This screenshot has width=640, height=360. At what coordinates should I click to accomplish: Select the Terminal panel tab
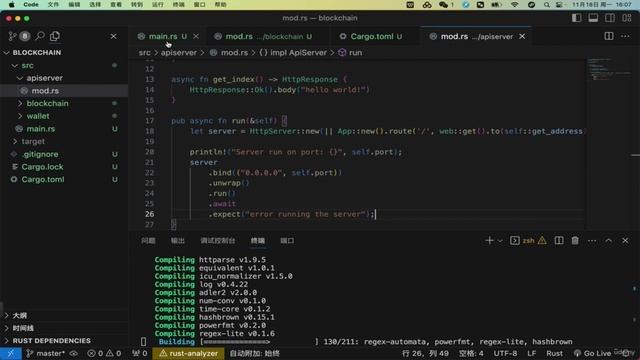258,241
